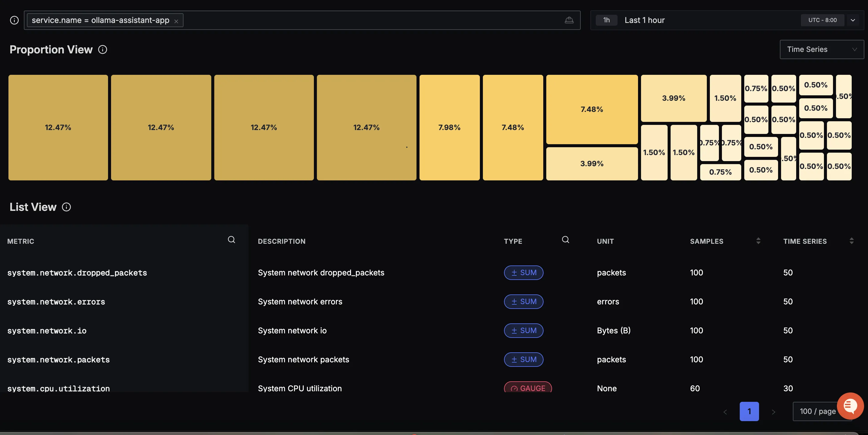The image size is (868, 435).
Task: Open the chat support bubble
Action: [850, 405]
